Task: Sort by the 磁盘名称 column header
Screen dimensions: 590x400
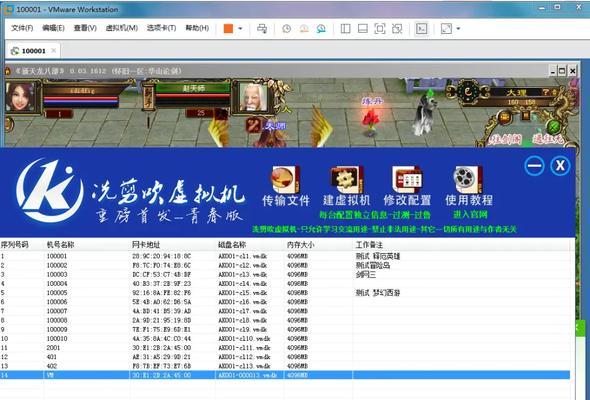Action: click(232, 245)
